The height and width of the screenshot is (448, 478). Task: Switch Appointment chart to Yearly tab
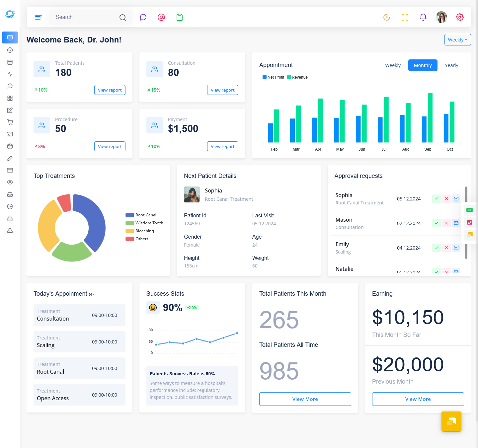(x=451, y=65)
